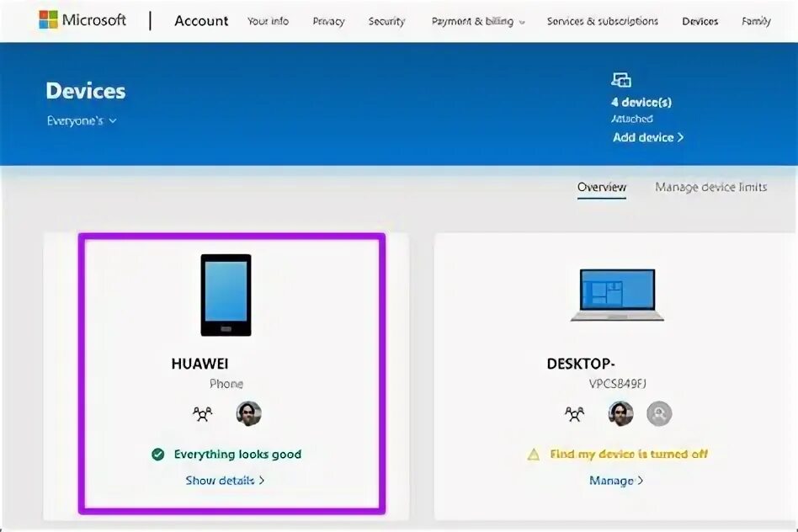Open Services & subscriptions
This screenshot has width=798, height=532.
click(x=602, y=21)
